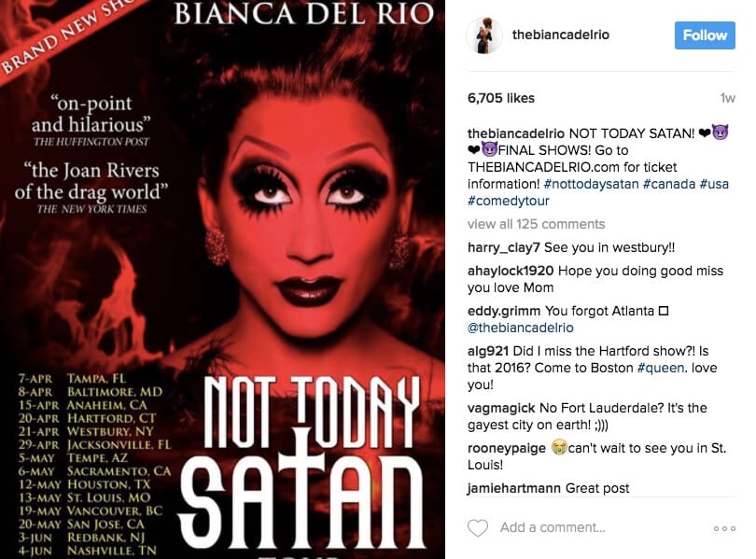Open the #comedytour hashtag

508,201
